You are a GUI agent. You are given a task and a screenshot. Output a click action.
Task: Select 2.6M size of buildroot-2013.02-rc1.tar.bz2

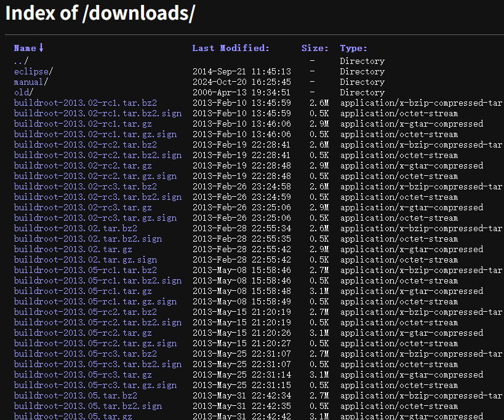tap(319, 103)
